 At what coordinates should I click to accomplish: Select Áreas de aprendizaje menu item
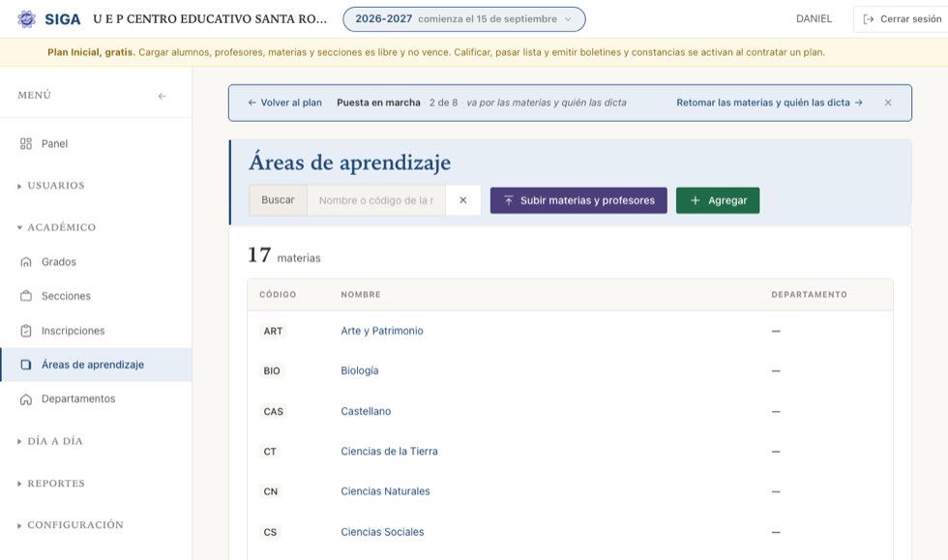pos(96,365)
